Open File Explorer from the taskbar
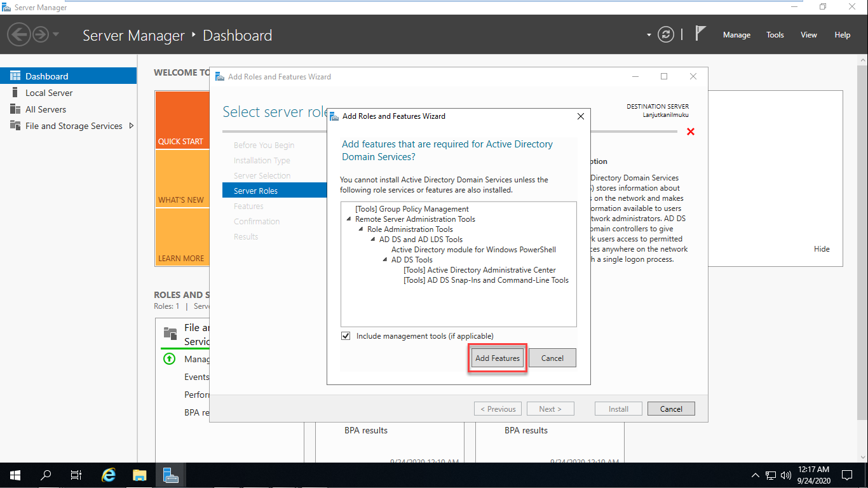 140,475
